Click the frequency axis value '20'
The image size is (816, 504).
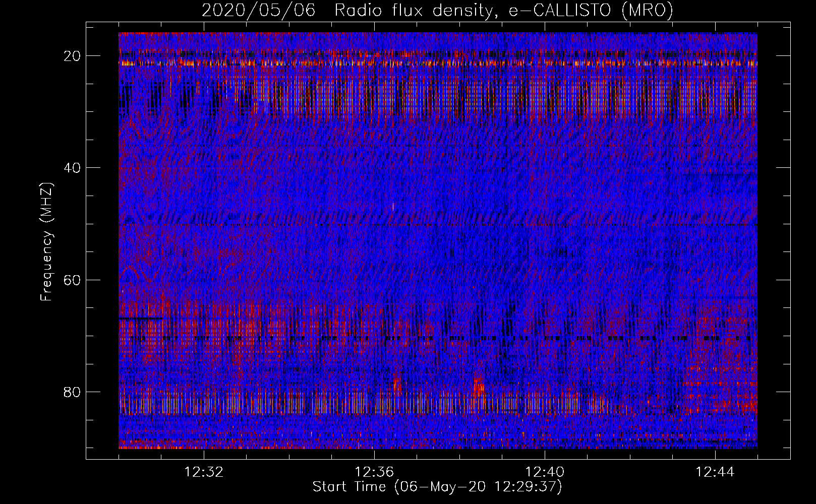point(73,55)
